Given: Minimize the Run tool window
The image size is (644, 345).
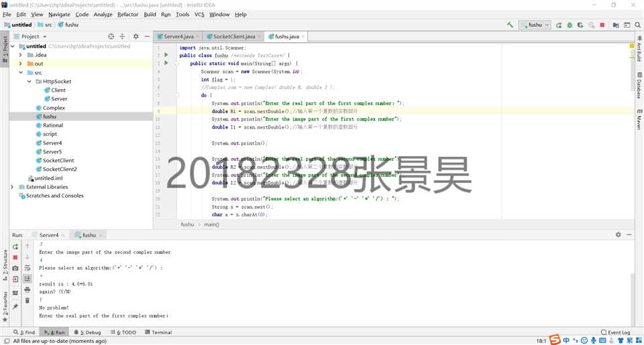Looking at the screenshot, I should point(629,234).
